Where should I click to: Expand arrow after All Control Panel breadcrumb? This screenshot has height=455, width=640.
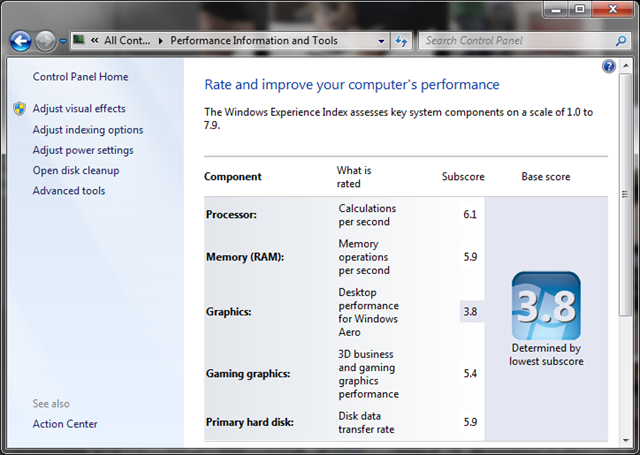[x=160, y=41]
